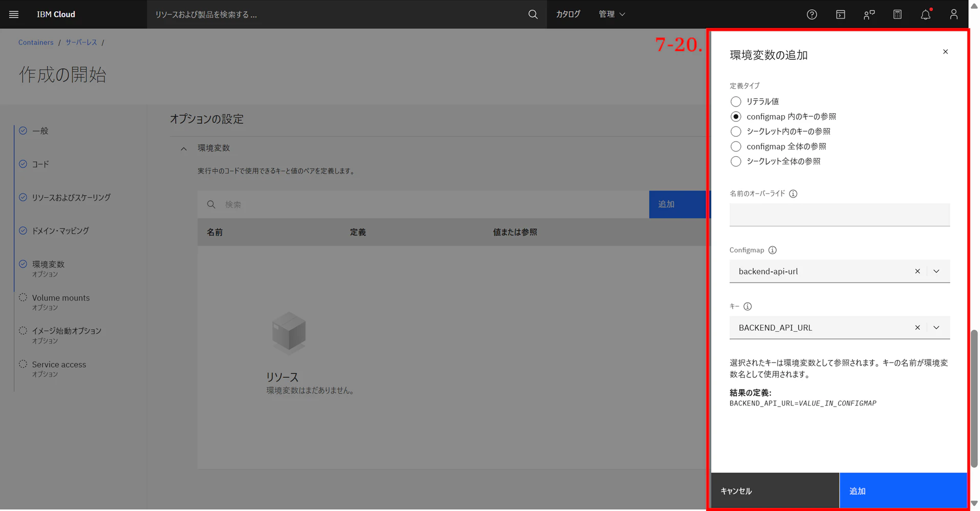This screenshot has width=980, height=511.
Task: Click the blue 追加 button in panel footer
Action: tap(903, 491)
